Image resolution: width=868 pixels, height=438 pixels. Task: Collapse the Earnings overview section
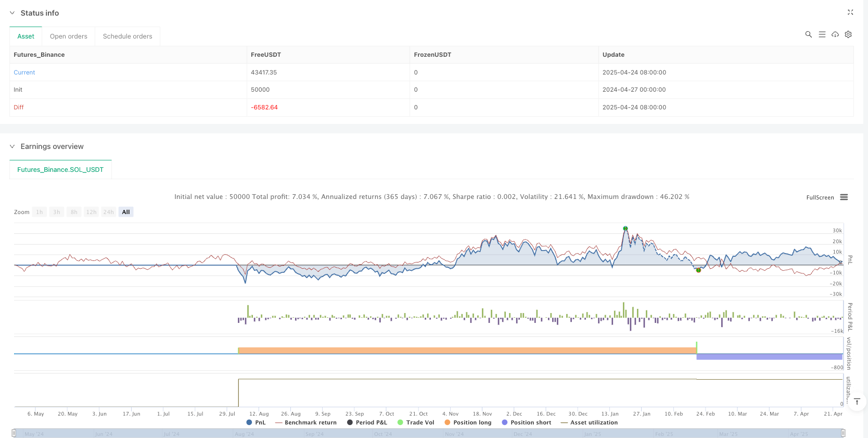(x=12, y=146)
